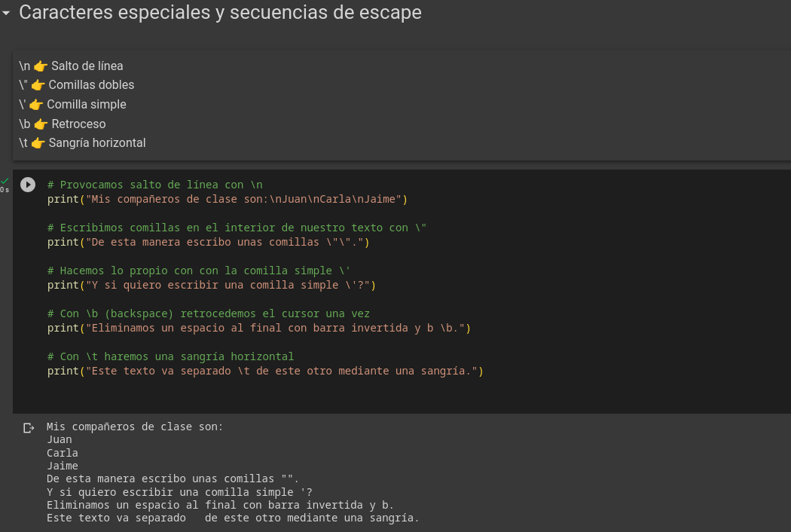
Task: Click the line '\b Retroceso'
Action: 62,124
